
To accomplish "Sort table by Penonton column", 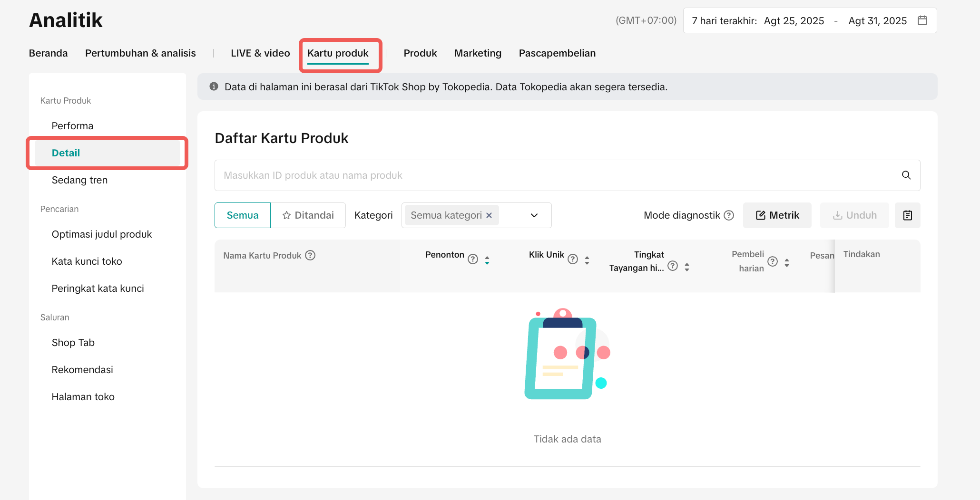I will [487, 260].
